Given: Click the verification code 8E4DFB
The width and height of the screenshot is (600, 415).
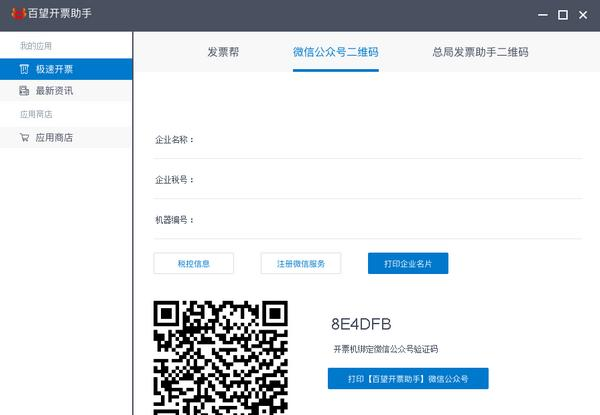Looking at the screenshot, I should pos(361,324).
